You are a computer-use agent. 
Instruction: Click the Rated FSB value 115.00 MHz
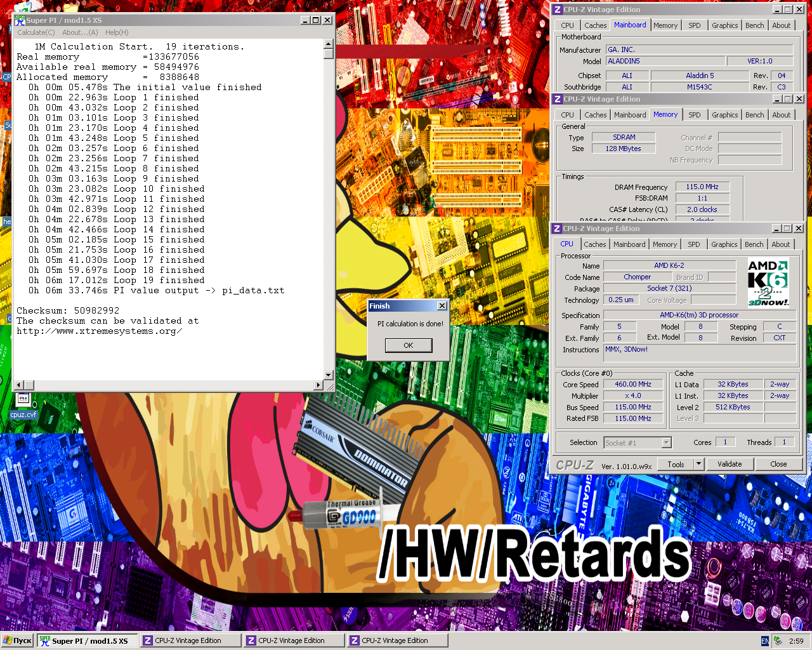point(633,418)
